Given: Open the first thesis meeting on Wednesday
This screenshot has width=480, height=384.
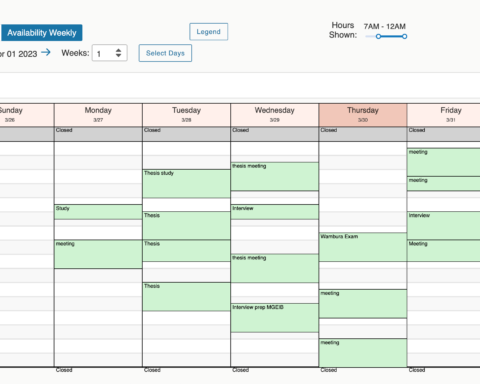Looking at the screenshot, I should coord(274,177).
